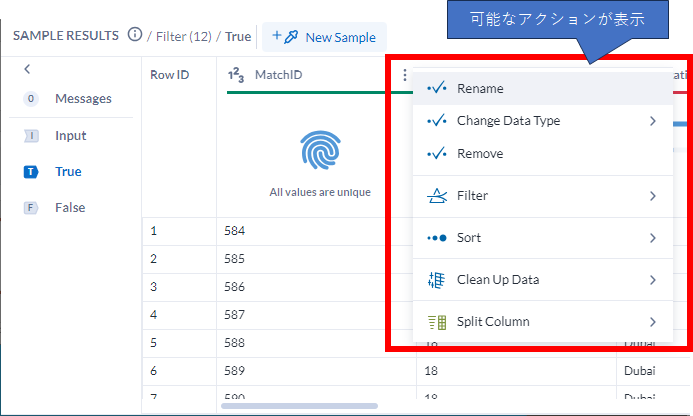Click the Split Column icon
This screenshot has height=416, width=693.
[x=435, y=322]
